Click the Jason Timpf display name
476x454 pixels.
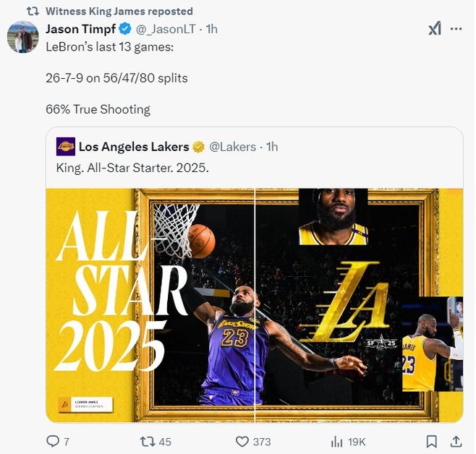[x=80, y=29]
